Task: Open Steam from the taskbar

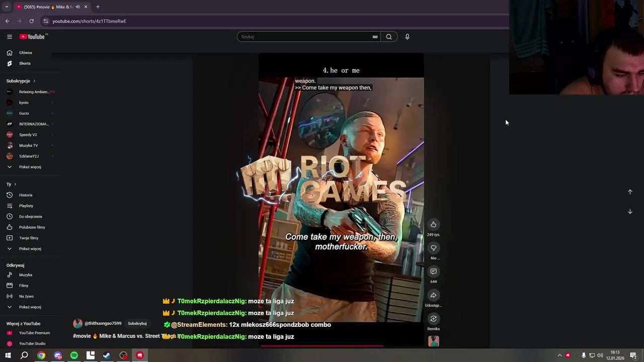Action: tap(107, 355)
